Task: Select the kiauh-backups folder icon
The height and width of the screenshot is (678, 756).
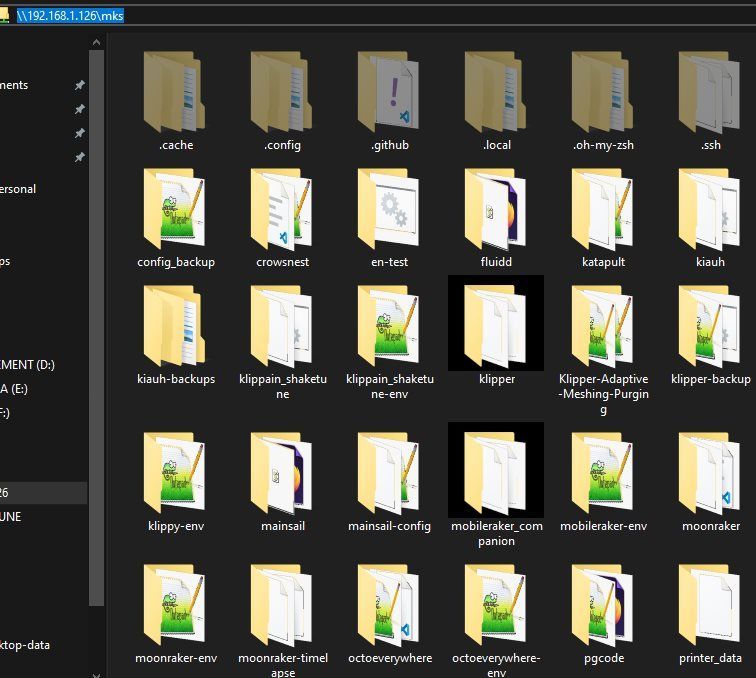Action: tap(175, 326)
